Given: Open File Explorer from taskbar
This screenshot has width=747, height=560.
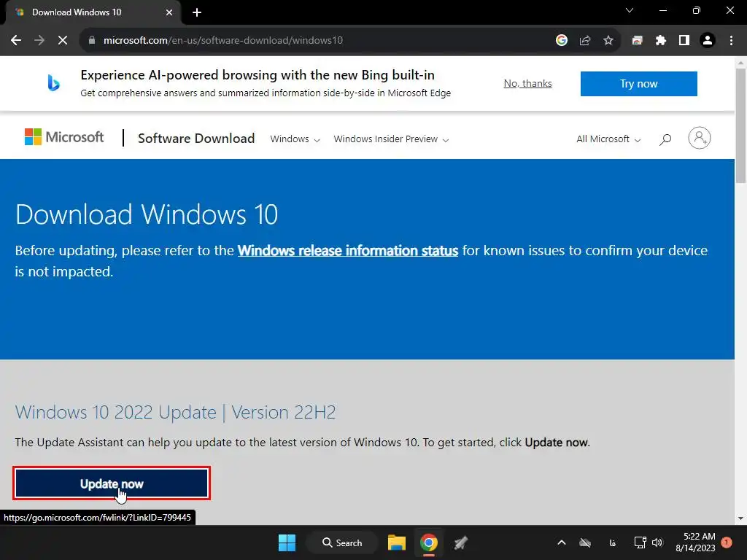Looking at the screenshot, I should click(x=396, y=542).
